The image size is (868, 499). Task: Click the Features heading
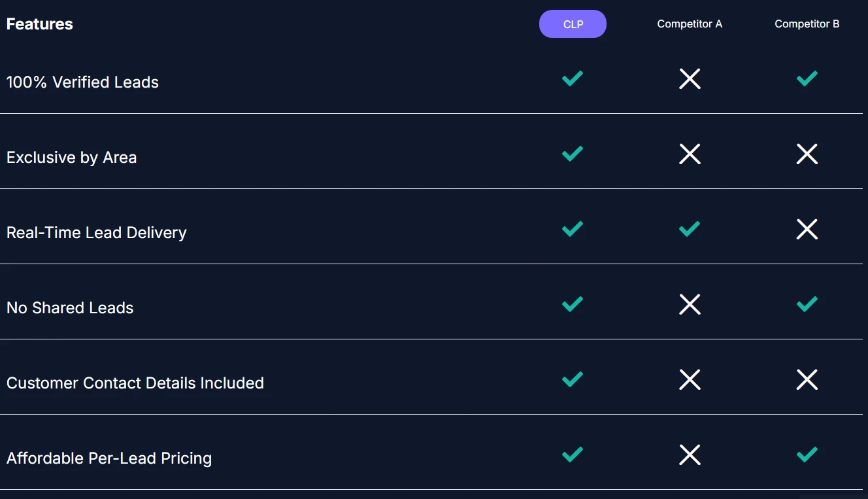click(40, 24)
